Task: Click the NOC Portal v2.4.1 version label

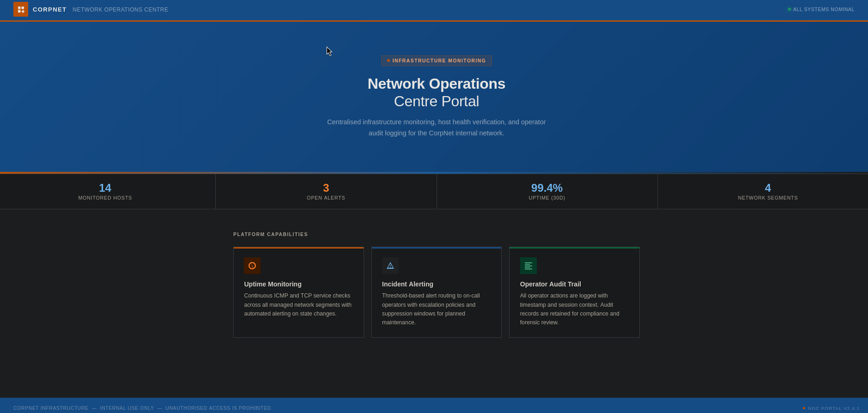Action: pos(834,408)
